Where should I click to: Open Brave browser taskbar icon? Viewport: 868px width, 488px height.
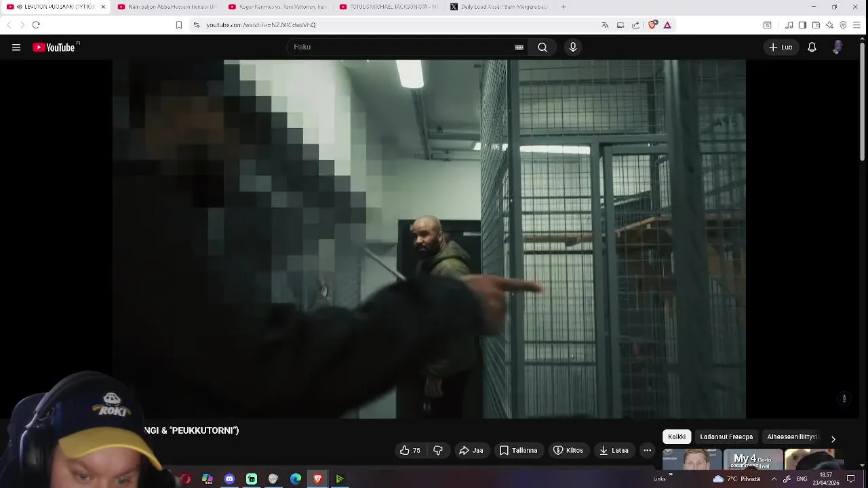point(317,479)
